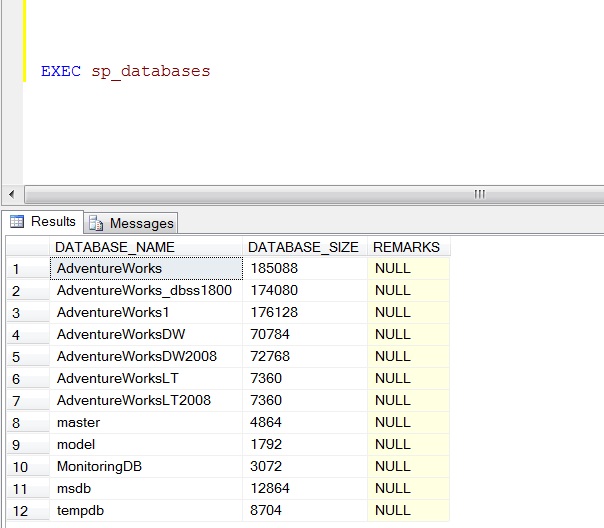
Task: Click the select-all corner of results grid
Action: [x=28, y=247]
